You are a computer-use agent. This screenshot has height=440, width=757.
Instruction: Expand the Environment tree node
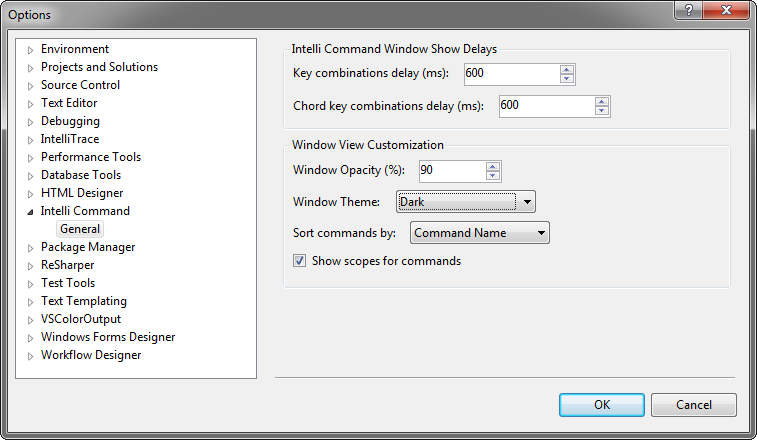click(30, 50)
